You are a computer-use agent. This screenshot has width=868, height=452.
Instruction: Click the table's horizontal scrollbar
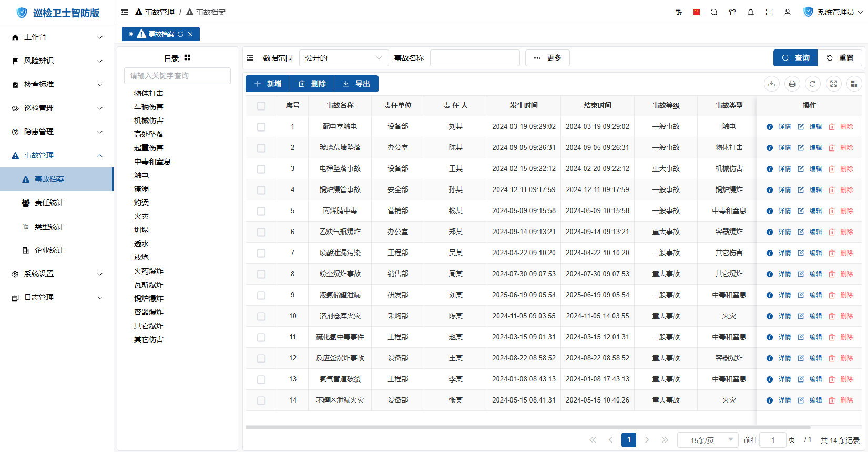[528, 427]
